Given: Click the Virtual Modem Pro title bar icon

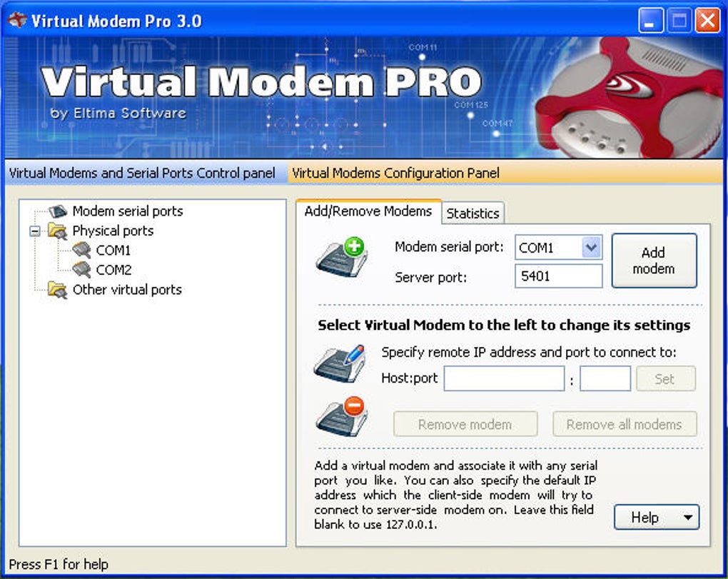Looking at the screenshot, I should click(17, 21).
